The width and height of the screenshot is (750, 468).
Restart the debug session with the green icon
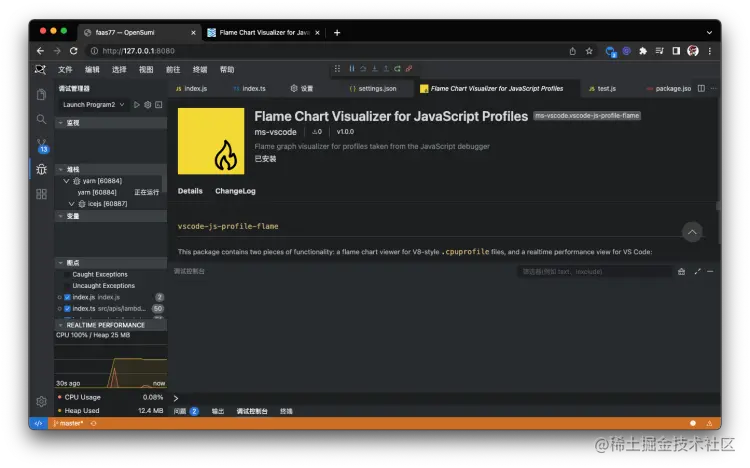point(397,68)
